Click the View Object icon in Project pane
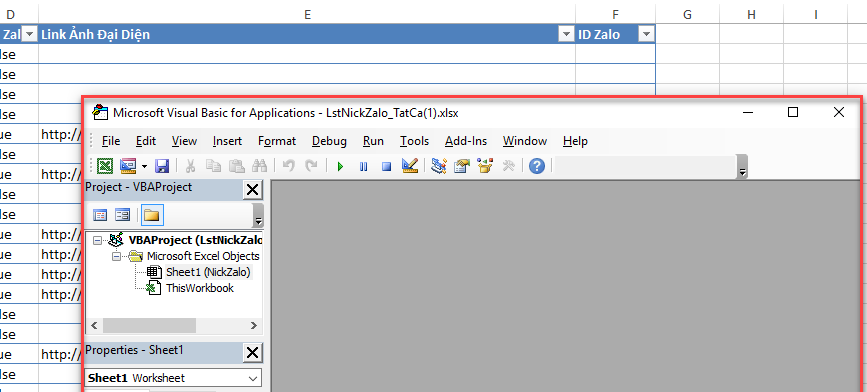The image size is (867, 392). (x=122, y=216)
